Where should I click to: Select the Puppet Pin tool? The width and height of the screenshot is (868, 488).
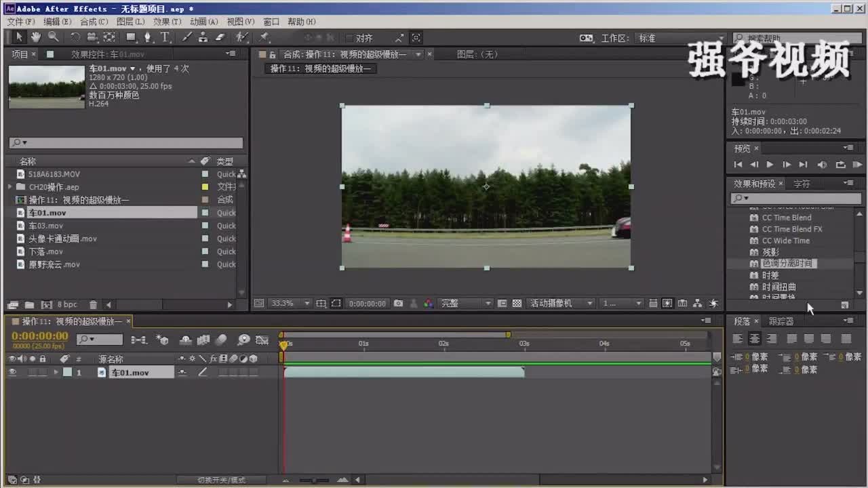(264, 37)
